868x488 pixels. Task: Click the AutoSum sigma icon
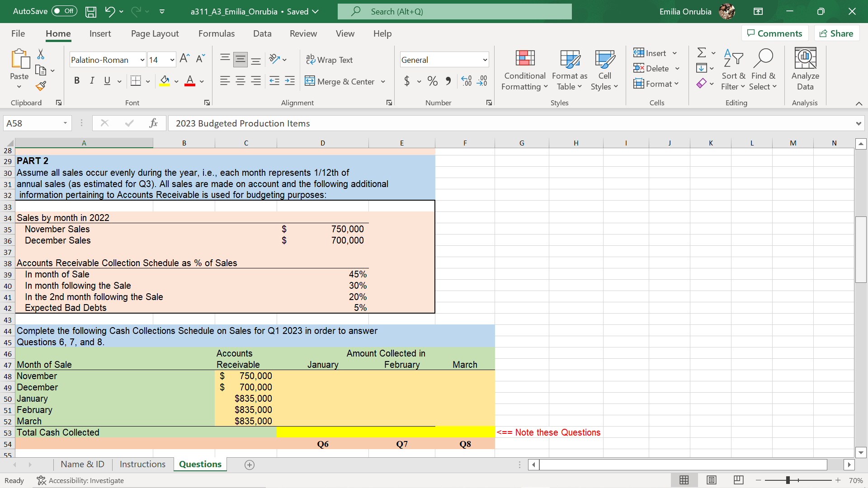[701, 53]
